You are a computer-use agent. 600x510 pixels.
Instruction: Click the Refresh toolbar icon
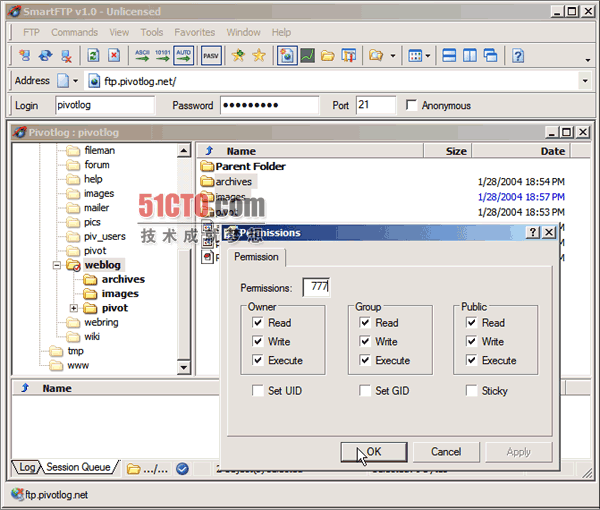[x=93, y=56]
